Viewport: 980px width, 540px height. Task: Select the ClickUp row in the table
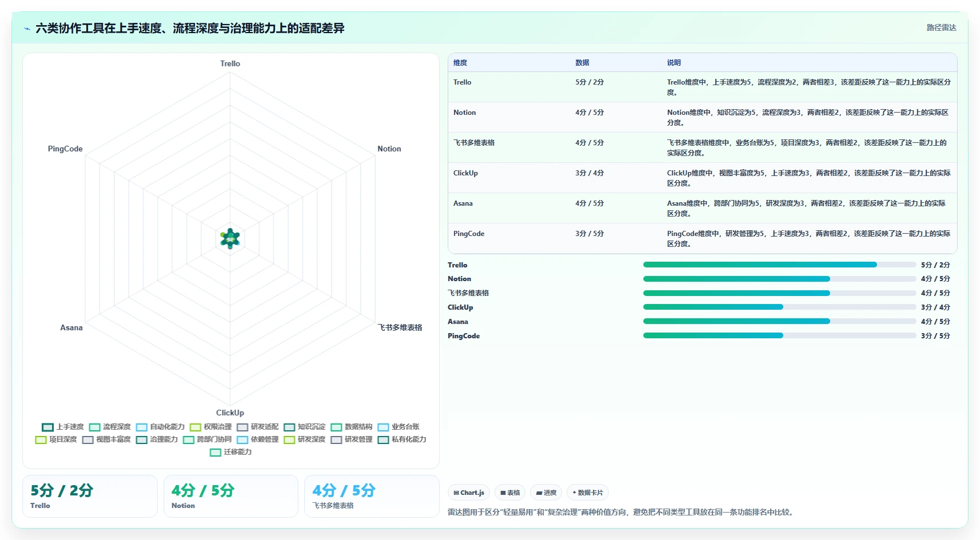click(x=702, y=178)
